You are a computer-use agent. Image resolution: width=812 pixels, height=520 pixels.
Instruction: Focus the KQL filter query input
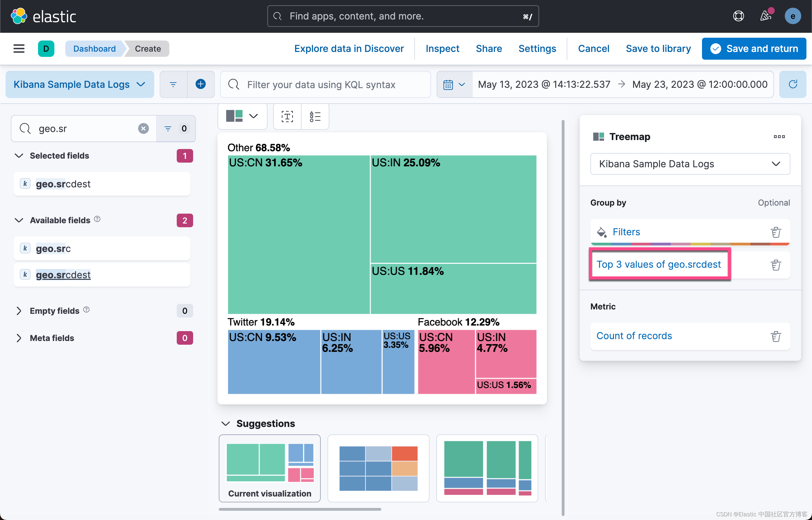click(x=325, y=84)
